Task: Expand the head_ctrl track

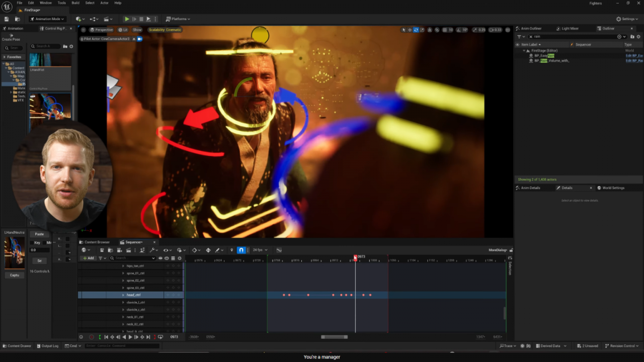Action: click(123, 295)
